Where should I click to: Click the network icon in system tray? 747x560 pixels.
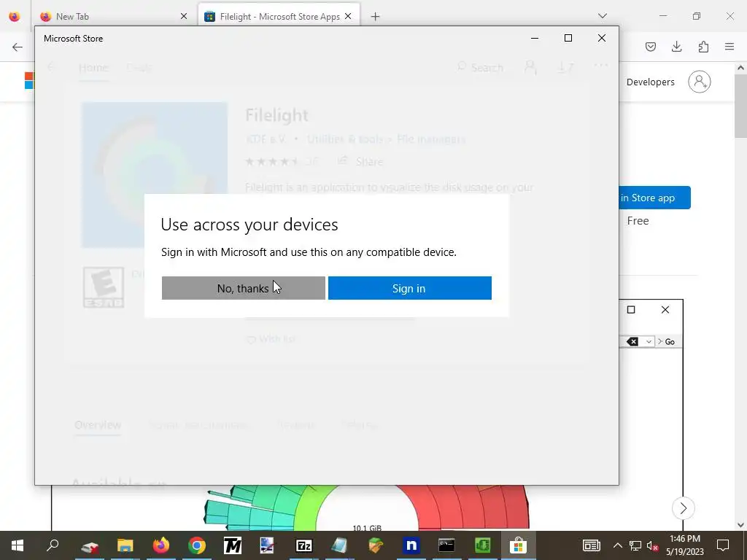click(x=635, y=545)
